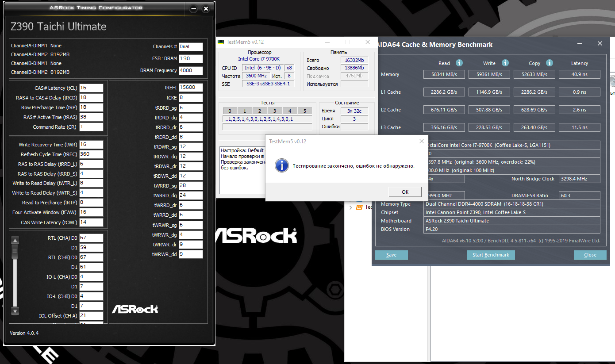Click the L2 Cache Write value 507.88 GB/s
Screen dimensions: 615x364
point(489,110)
